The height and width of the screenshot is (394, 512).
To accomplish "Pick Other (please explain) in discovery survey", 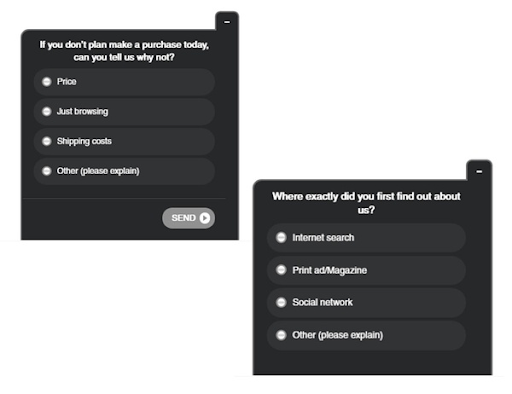I will (281, 335).
